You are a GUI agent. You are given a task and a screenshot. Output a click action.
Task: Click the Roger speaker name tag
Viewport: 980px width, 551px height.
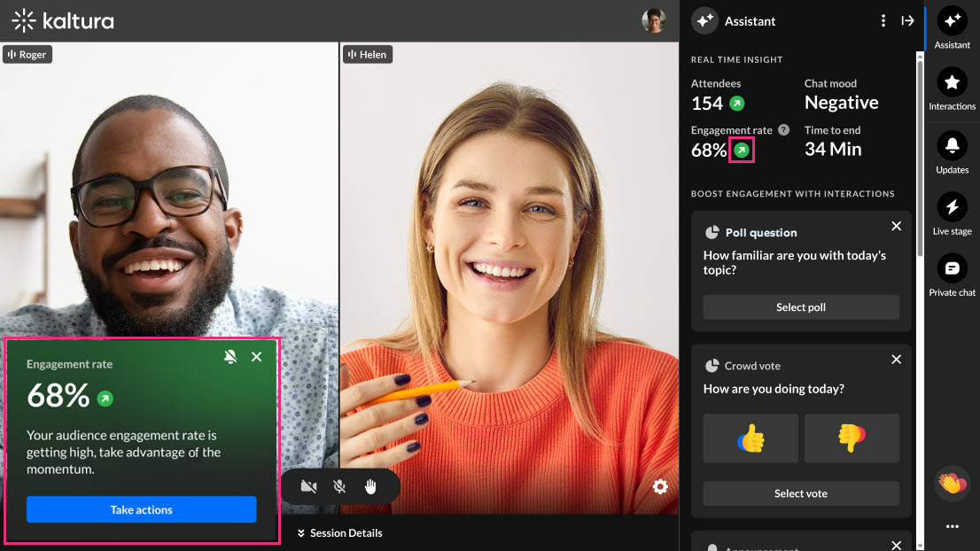[27, 54]
